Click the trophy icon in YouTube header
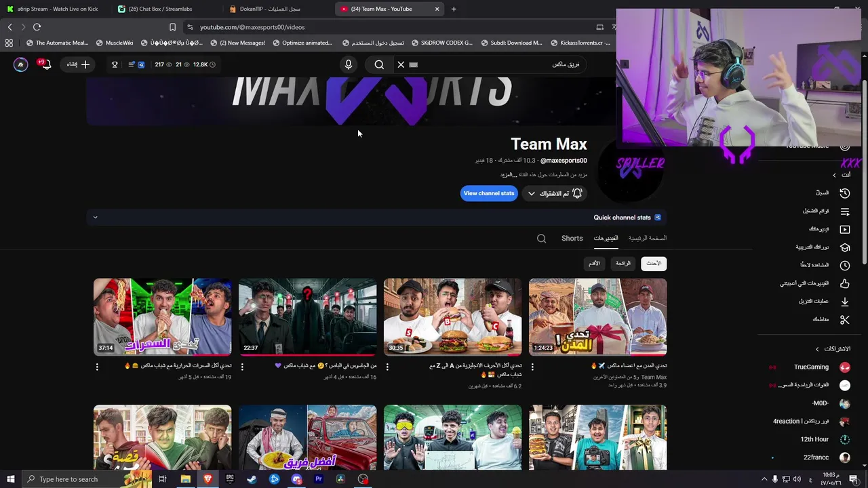Image resolution: width=868 pixels, height=488 pixels. coord(115,64)
